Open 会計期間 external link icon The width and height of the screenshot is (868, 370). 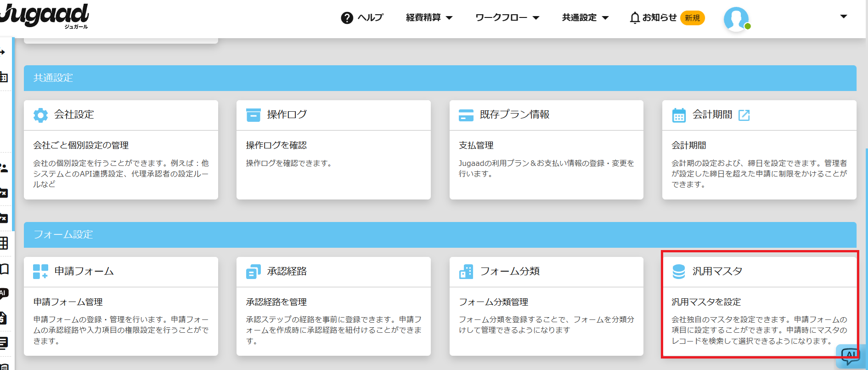744,115
